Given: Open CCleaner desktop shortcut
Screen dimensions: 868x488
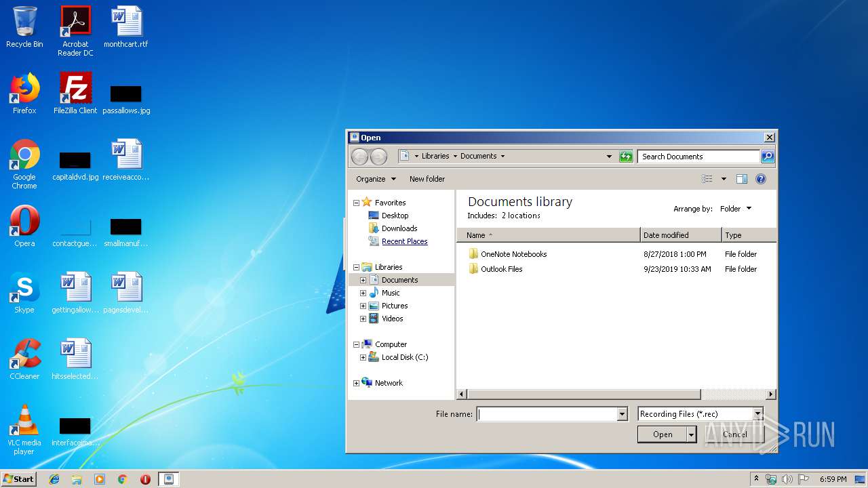Looking at the screenshot, I should [24, 359].
